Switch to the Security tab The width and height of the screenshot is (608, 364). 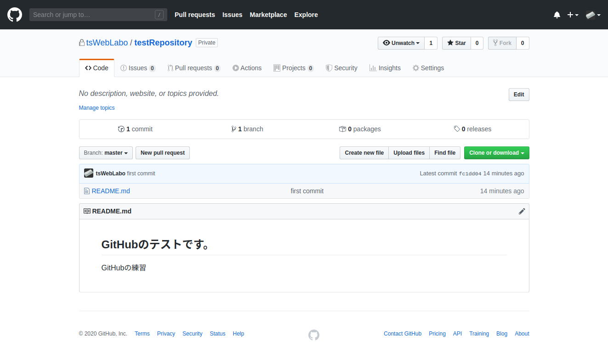coord(341,68)
